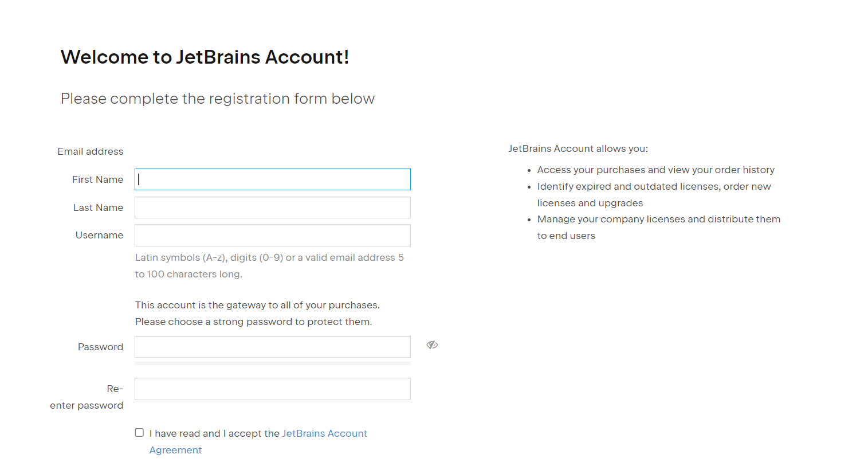Image resolution: width=868 pixels, height=470 pixels.
Task: Click the Password input field
Action: point(273,347)
